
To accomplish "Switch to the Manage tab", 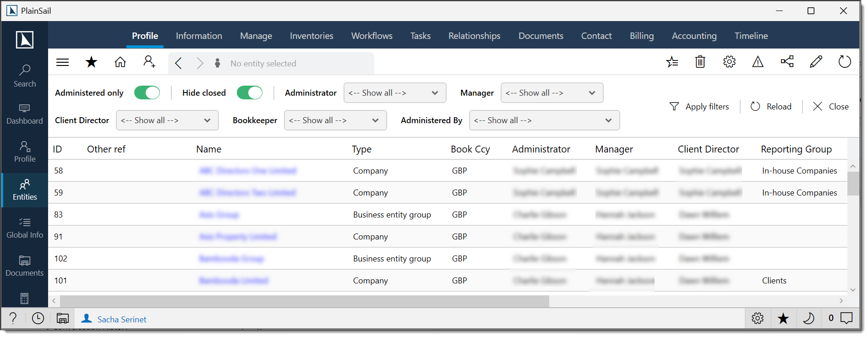I will coord(256,36).
